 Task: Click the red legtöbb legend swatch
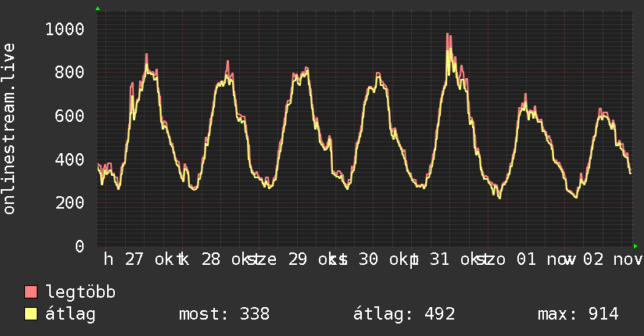click(x=30, y=292)
